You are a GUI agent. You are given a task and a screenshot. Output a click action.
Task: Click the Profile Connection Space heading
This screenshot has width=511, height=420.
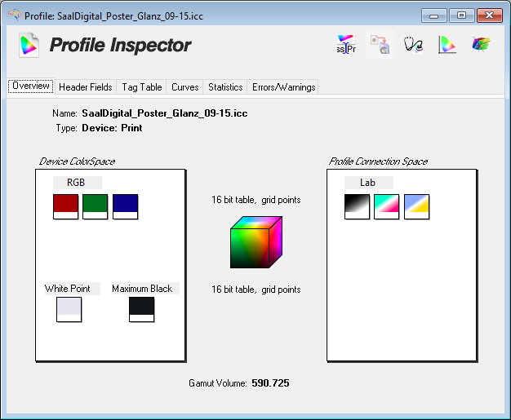(x=378, y=161)
